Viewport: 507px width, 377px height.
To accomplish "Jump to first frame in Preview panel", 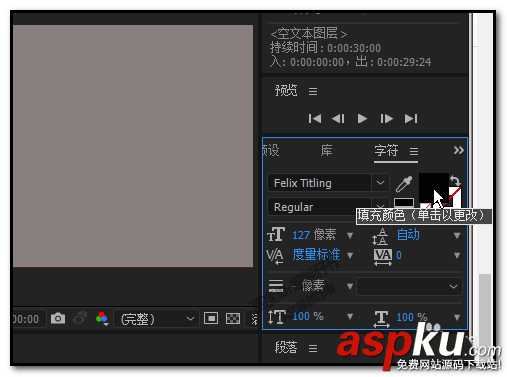I will pos(315,119).
